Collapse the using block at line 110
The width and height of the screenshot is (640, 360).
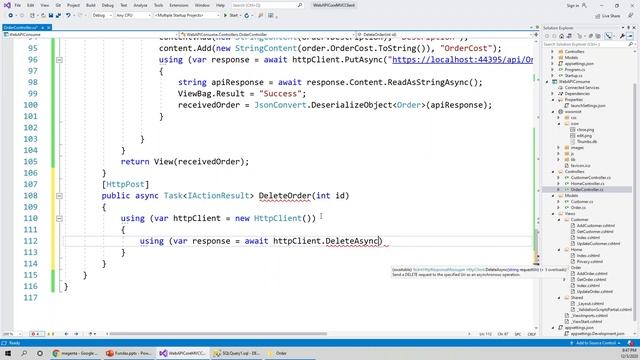(59, 218)
